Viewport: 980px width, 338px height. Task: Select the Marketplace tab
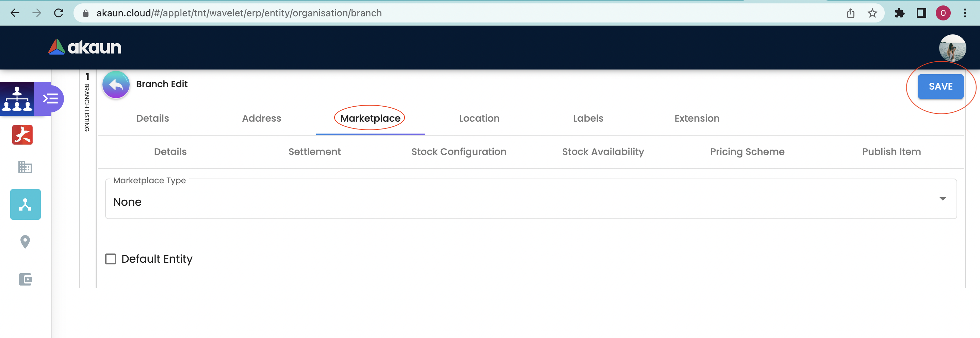(x=370, y=119)
